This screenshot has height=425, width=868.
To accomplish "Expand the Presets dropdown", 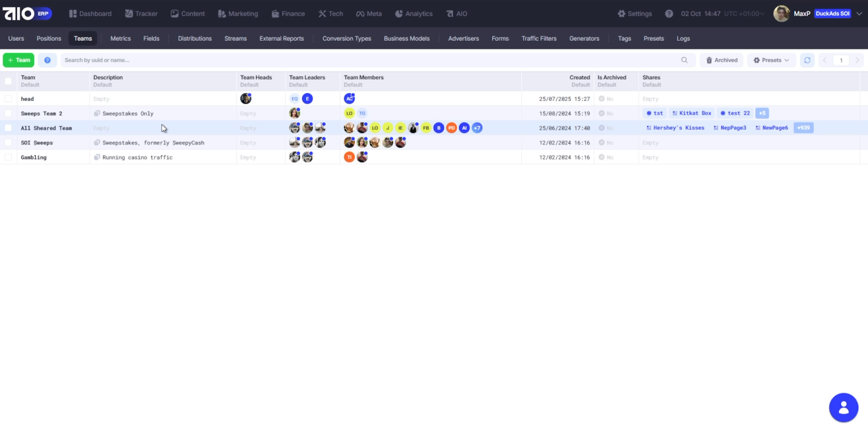I will 771,60.
